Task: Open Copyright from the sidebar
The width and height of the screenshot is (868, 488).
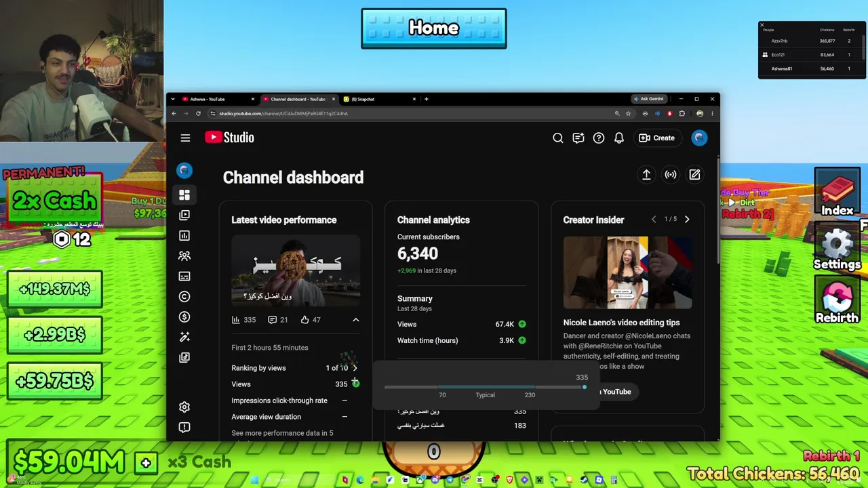Action: (184, 297)
